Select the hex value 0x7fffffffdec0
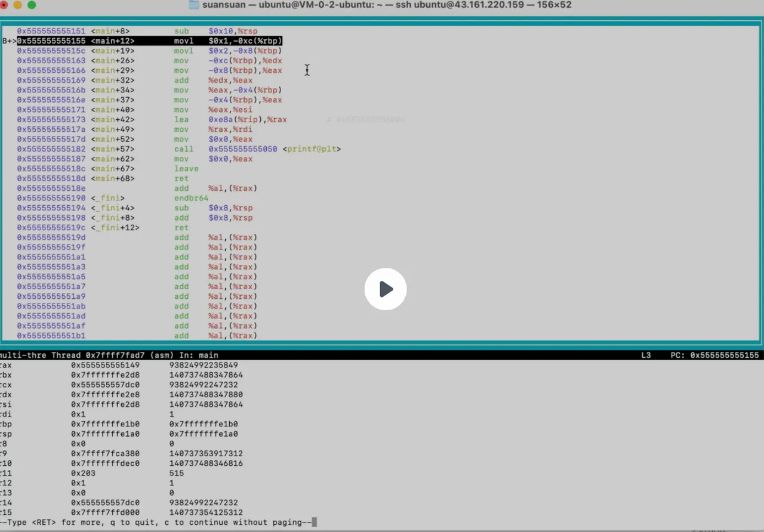This screenshot has height=532, width=764. [x=106, y=463]
